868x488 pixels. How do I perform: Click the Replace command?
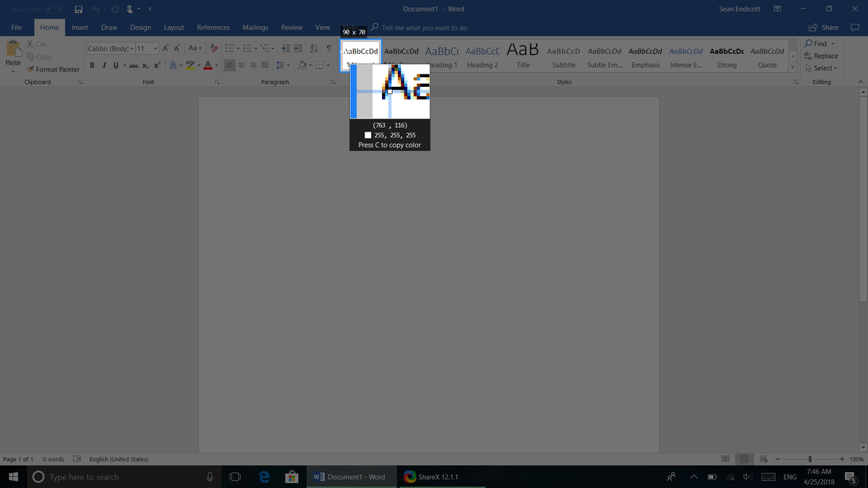[823, 56]
